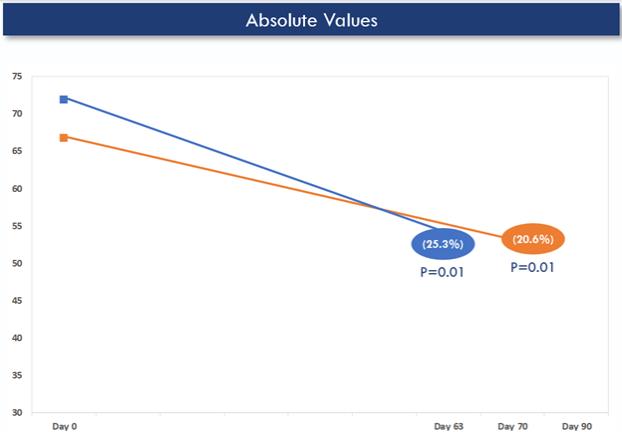Screen dimensions: 622x432
Task: Select the blue 25.3% oval badge
Action: point(443,244)
